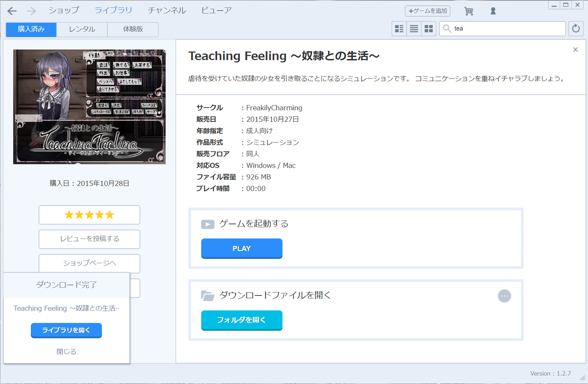Minimize the application window
This screenshot has height=384, width=588.
pos(554,5)
